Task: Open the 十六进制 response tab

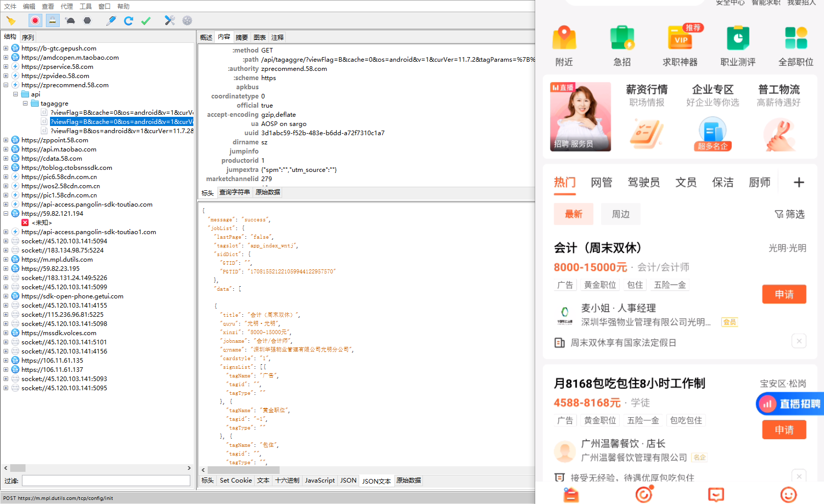Action: (287, 481)
